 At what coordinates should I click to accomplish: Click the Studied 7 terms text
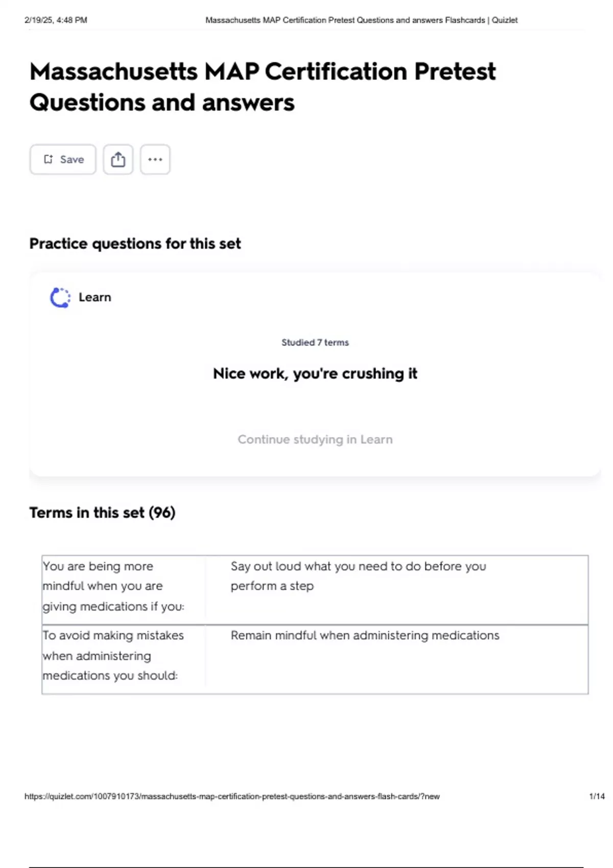click(x=315, y=342)
